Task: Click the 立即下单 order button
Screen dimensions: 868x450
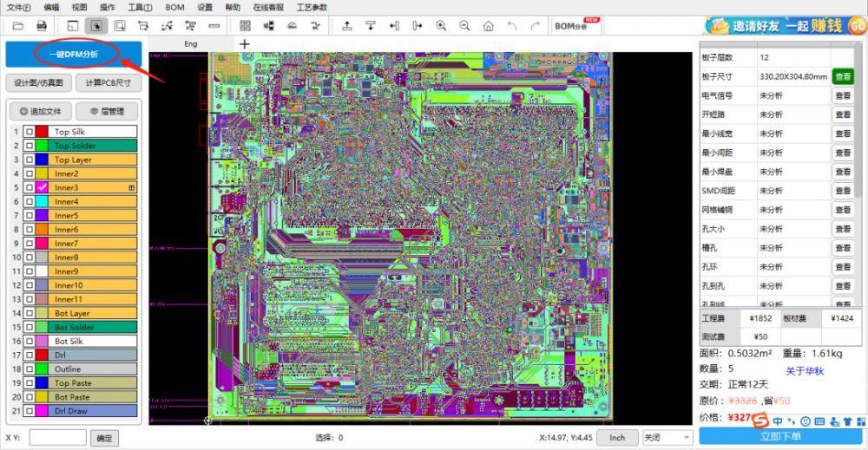Action: [780, 436]
